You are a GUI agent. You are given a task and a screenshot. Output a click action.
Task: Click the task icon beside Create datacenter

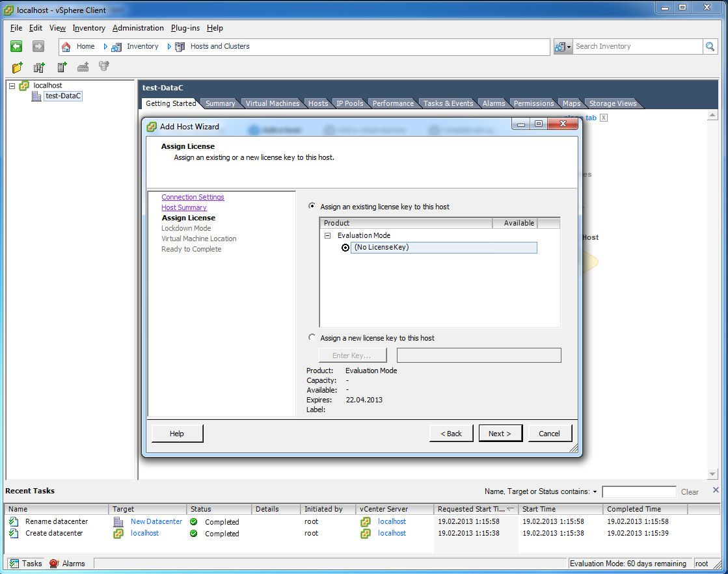click(x=14, y=534)
